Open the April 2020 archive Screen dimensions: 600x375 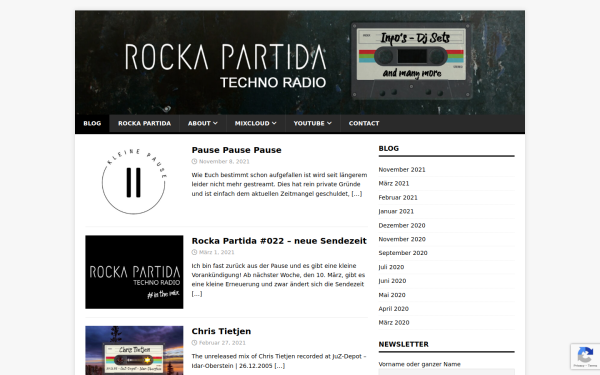pyautogui.click(x=393, y=309)
